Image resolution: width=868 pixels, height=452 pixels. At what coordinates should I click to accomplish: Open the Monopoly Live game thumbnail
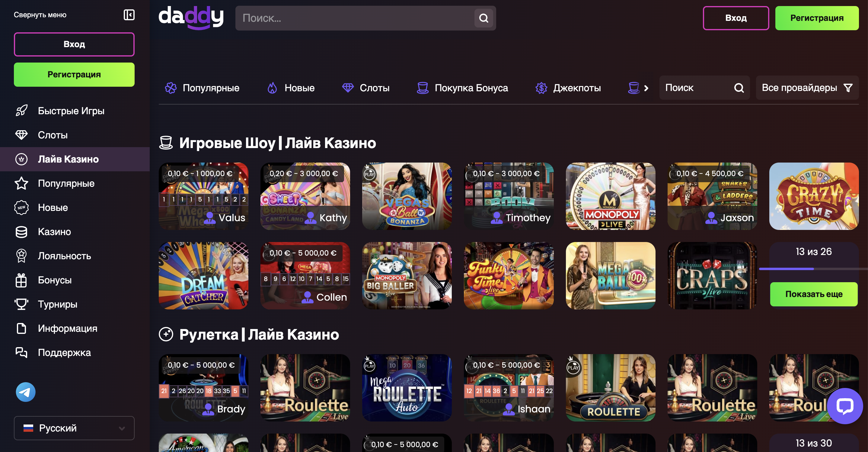[610, 196]
